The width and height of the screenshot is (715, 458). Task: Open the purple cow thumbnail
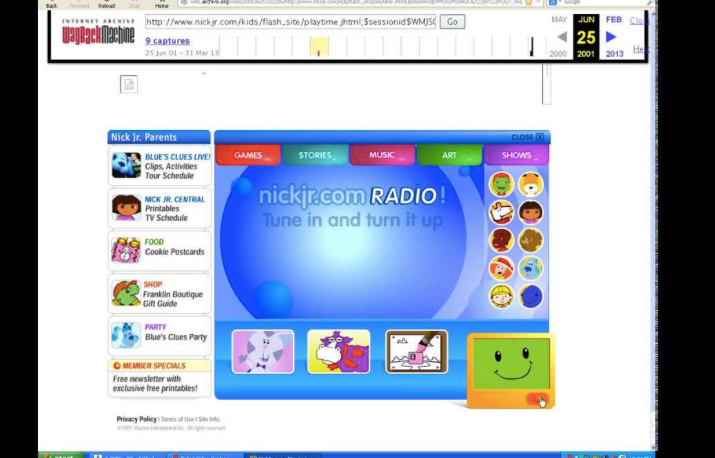point(339,352)
